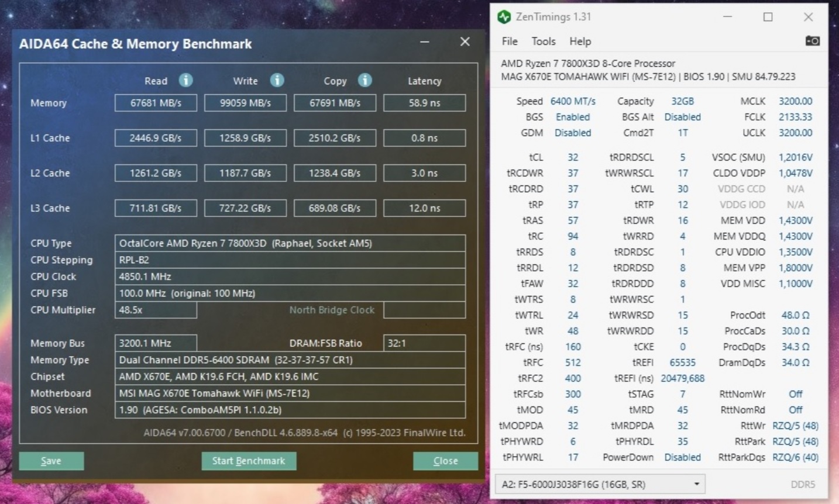Click L3 Cache Read value 711.81 GB/s
The width and height of the screenshot is (839, 504).
click(x=156, y=208)
